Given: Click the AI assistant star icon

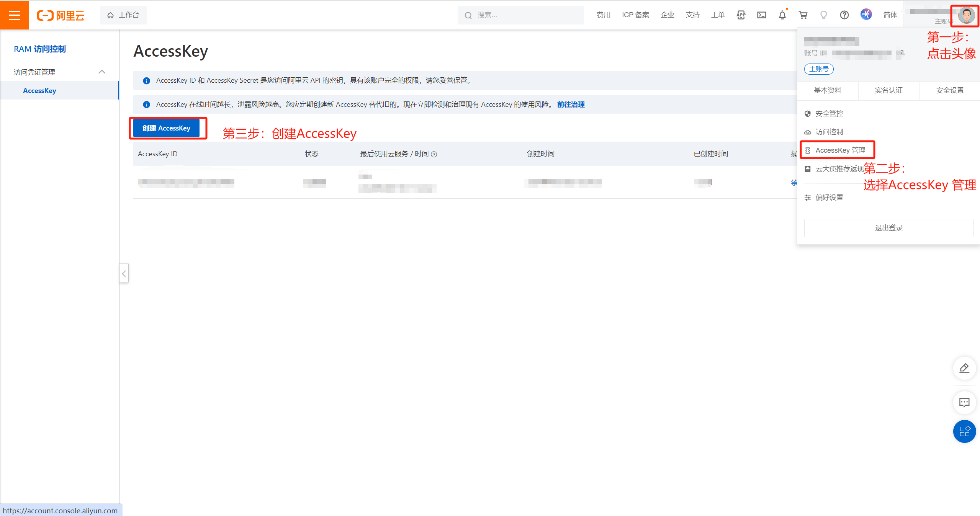Looking at the screenshot, I should (x=866, y=15).
